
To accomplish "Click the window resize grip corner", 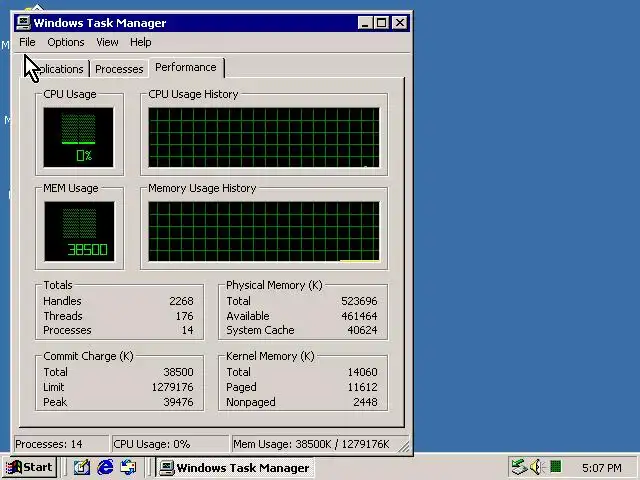I will pos(404,447).
